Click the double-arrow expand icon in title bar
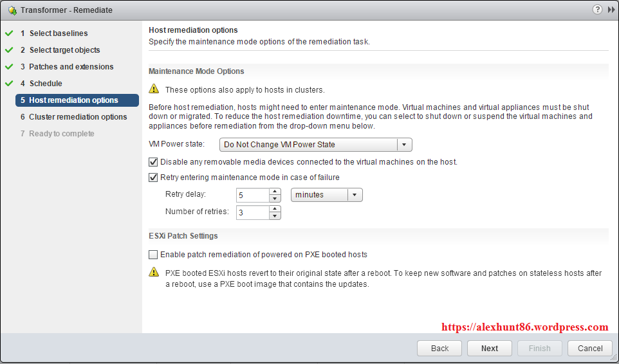Viewport: 619px width, 364px height. pos(611,10)
